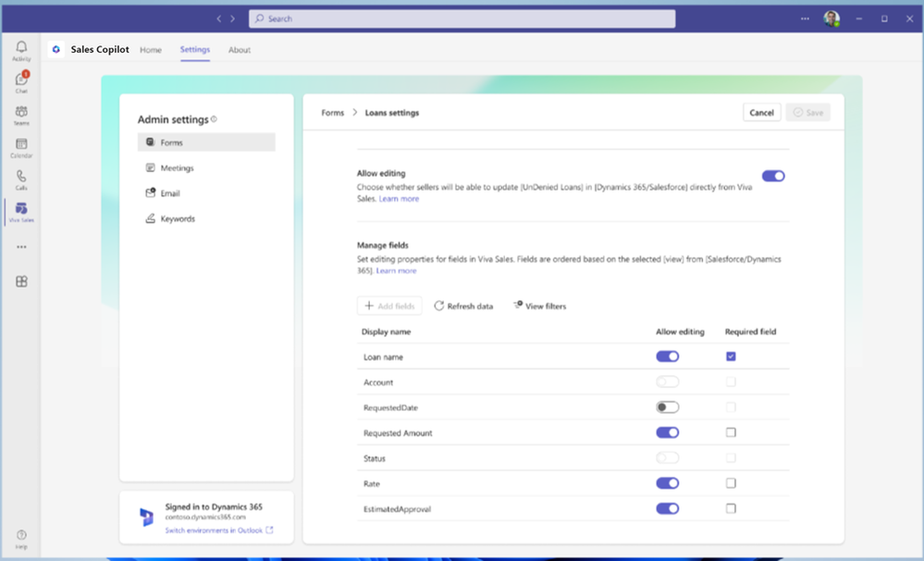Click the Add fields button
Viewport: 924px width, 561px height.
click(x=389, y=305)
